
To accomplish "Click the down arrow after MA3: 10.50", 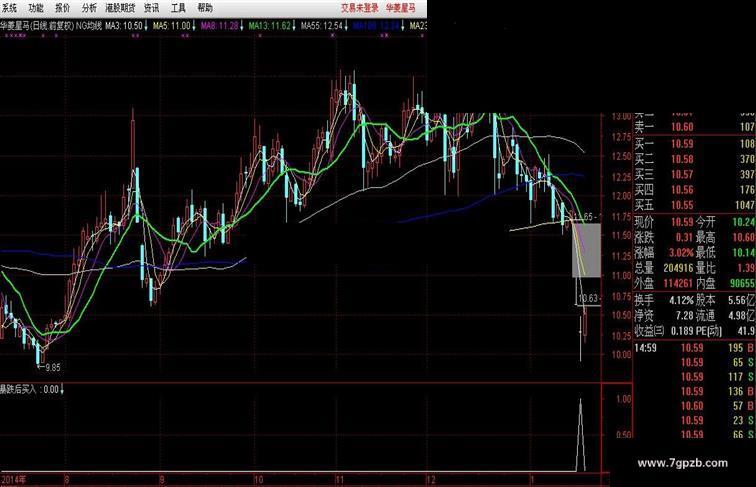I will (x=146, y=26).
